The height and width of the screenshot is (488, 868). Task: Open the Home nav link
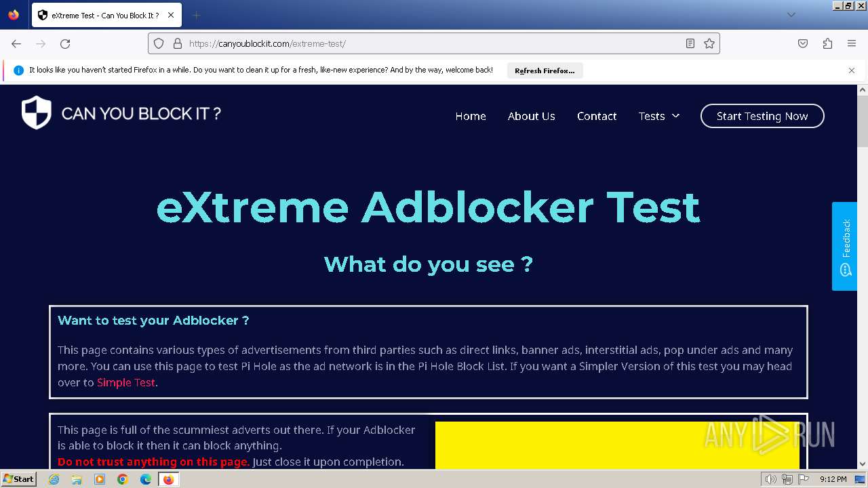[471, 116]
